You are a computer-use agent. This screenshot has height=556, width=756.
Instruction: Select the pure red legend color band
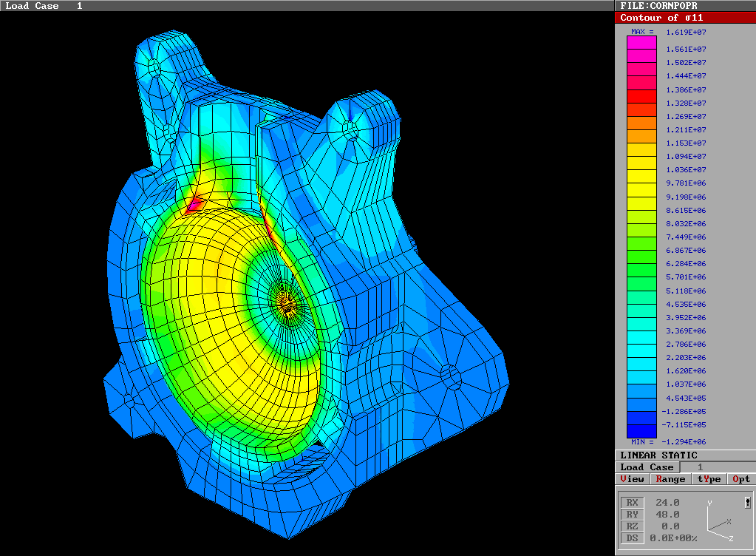(x=641, y=96)
